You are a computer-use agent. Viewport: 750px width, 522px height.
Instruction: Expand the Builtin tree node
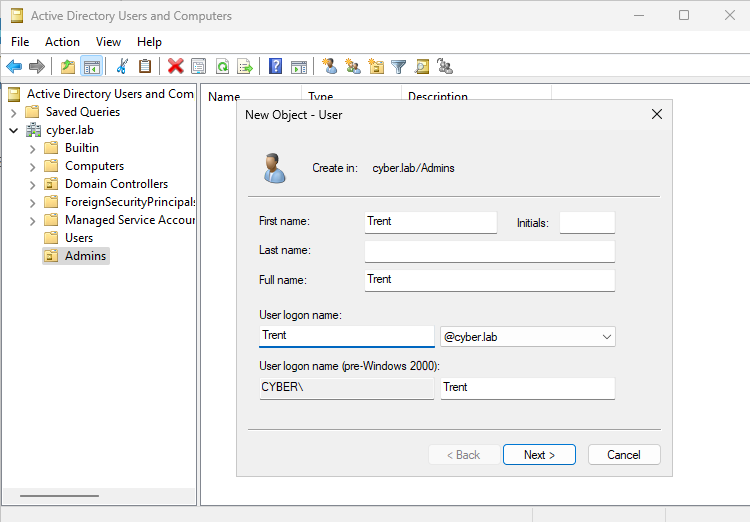tap(32, 148)
